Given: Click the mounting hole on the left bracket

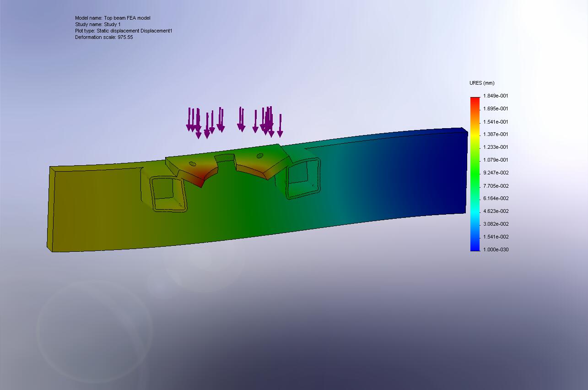Looking at the screenshot, I should click(192, 162).
